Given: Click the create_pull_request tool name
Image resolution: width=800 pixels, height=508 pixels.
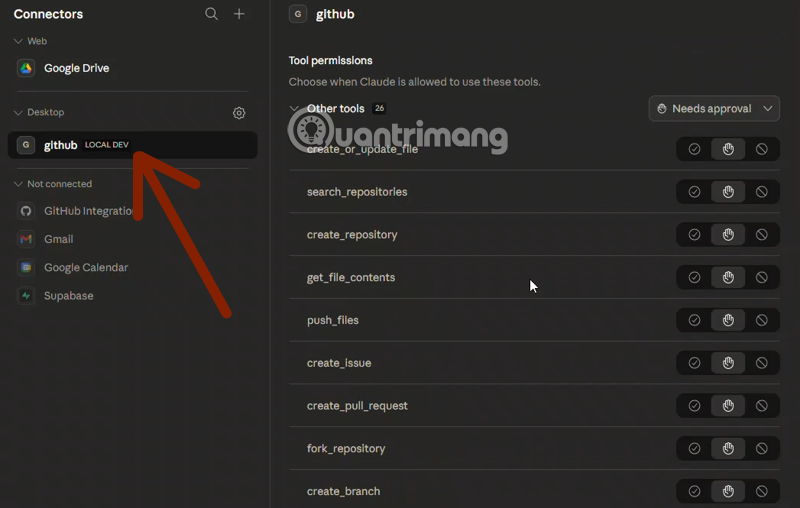Looking at the screenshot, I should point(357,406).
